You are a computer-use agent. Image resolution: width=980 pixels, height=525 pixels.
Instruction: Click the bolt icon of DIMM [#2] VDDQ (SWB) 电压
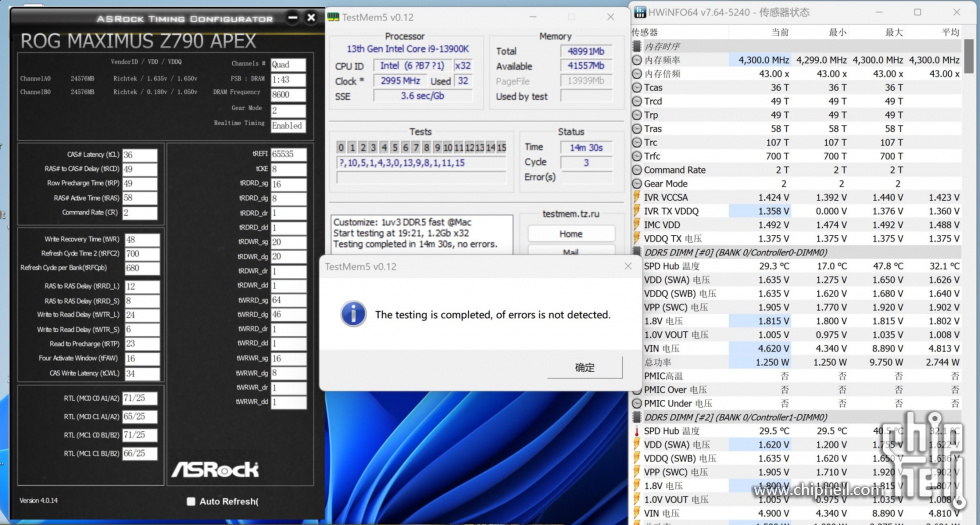click(637, 459)
